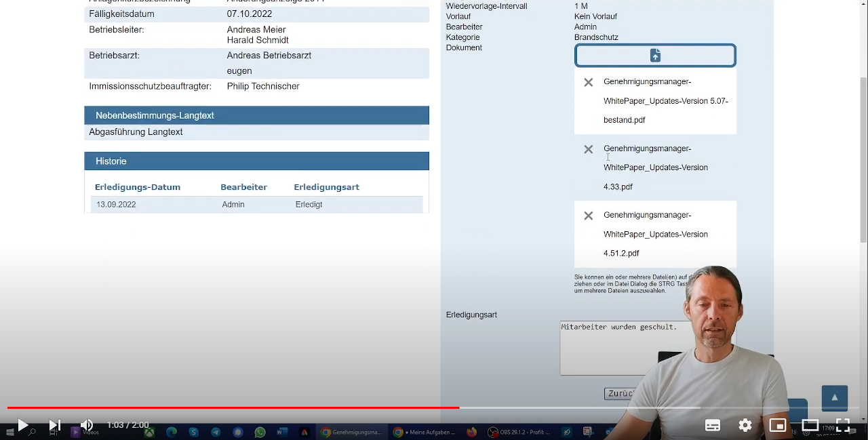Play the video

22,425
